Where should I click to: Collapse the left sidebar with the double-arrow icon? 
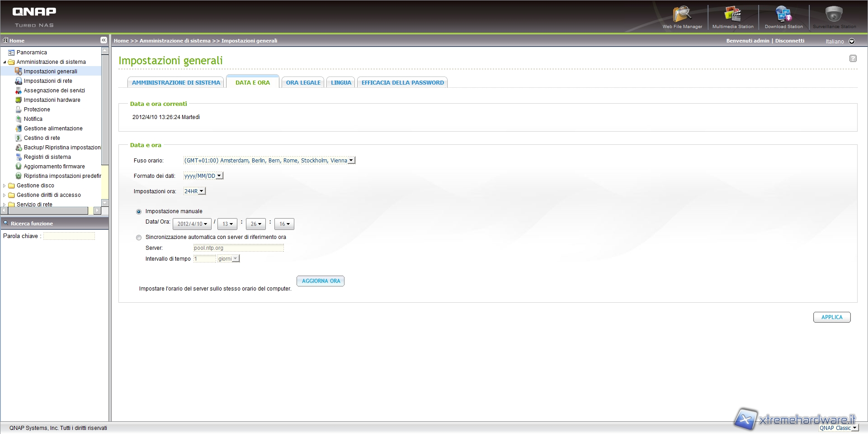point(104,40)
